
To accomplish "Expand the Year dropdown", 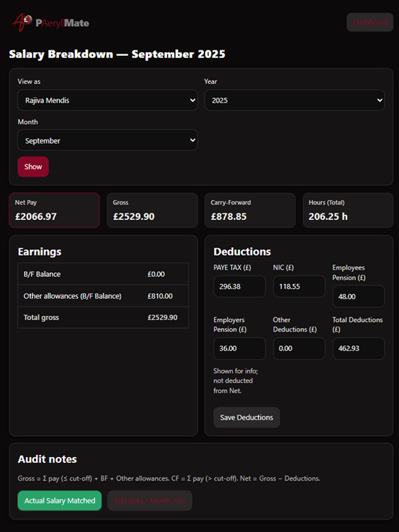I will pos(295,100).
